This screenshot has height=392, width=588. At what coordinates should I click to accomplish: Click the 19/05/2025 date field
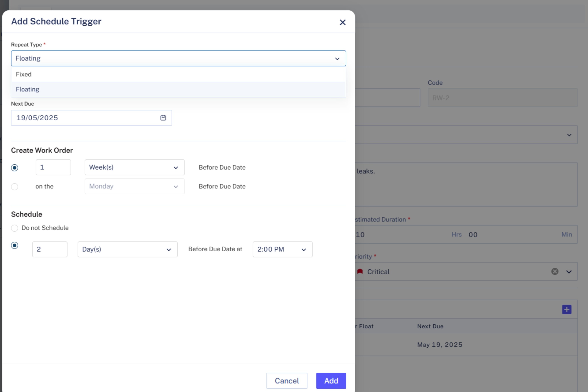point(75,118)
